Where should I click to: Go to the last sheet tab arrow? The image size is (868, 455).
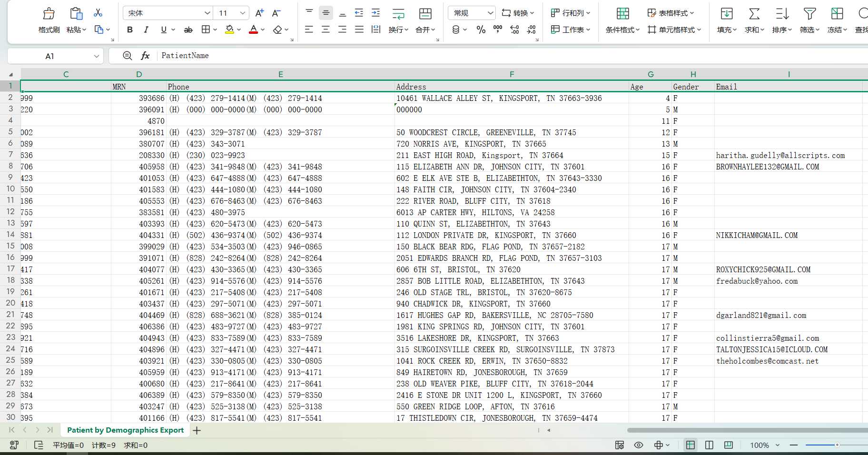point(50,430)
